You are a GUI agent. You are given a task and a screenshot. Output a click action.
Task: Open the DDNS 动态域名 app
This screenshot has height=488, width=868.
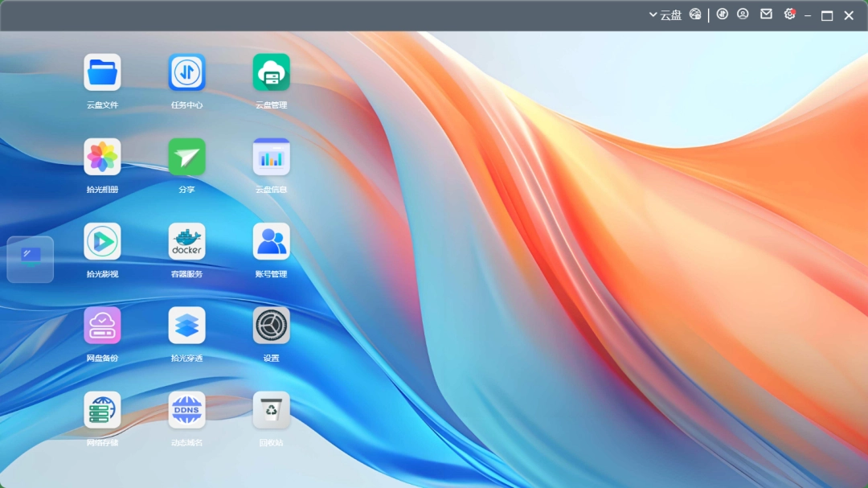[186, 410]
